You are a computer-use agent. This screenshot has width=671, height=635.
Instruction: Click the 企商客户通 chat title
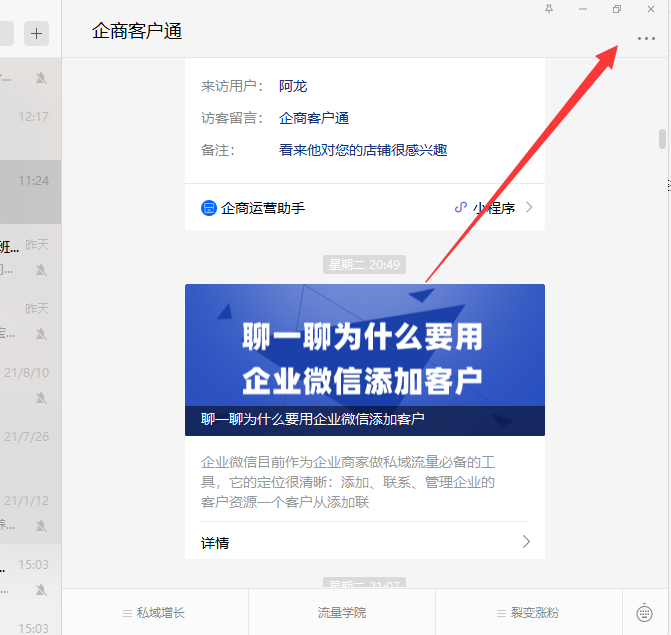137,31
